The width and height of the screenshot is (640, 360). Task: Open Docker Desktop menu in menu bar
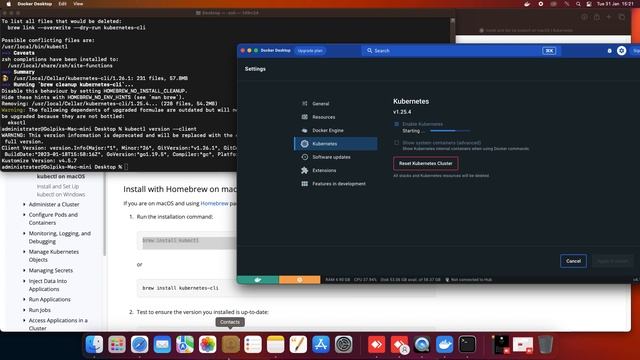pyautogui.click(x=35, y=4)
